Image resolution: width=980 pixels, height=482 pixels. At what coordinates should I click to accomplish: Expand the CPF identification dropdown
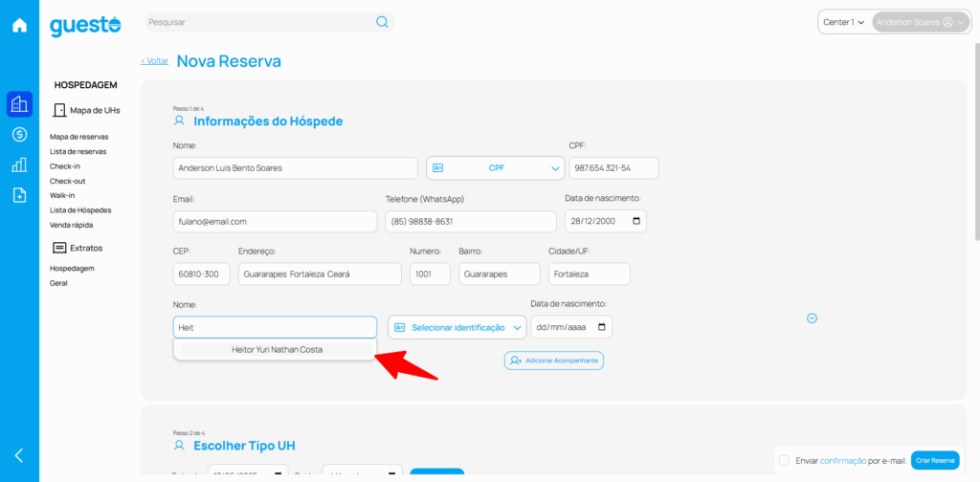(496, 167)
